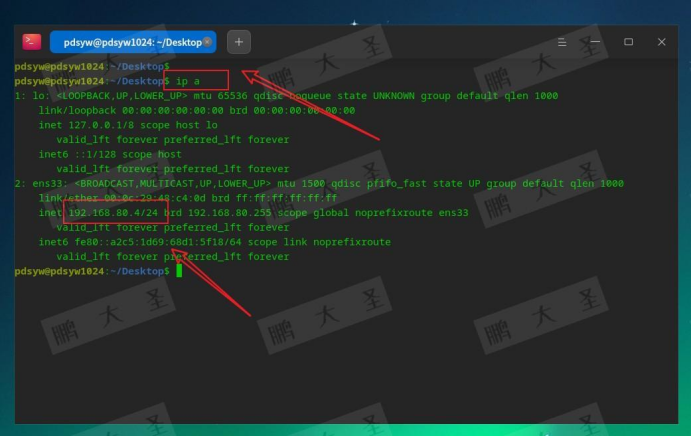This screenshot has width=692, height=436.
Task: Close the pdsyw@pdsyw1024 terminal tab
Action: coord(207,42)
